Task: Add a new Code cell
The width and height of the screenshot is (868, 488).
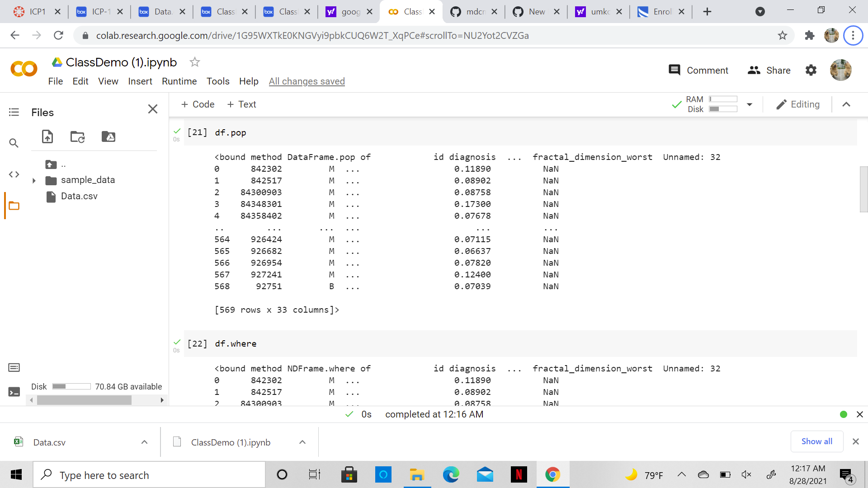Action: (198, 104)
